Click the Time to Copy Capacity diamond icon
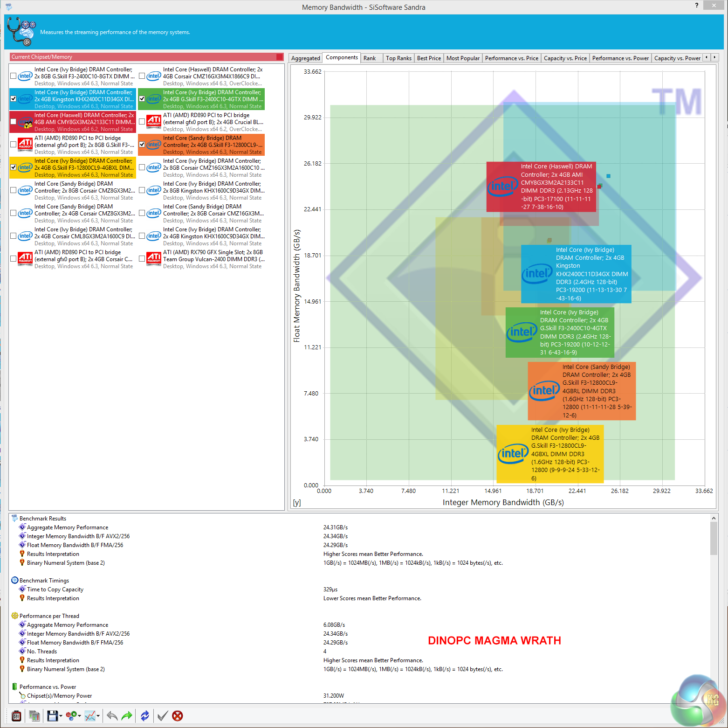This screenshot has width=728, height=728. click(22, 589)
